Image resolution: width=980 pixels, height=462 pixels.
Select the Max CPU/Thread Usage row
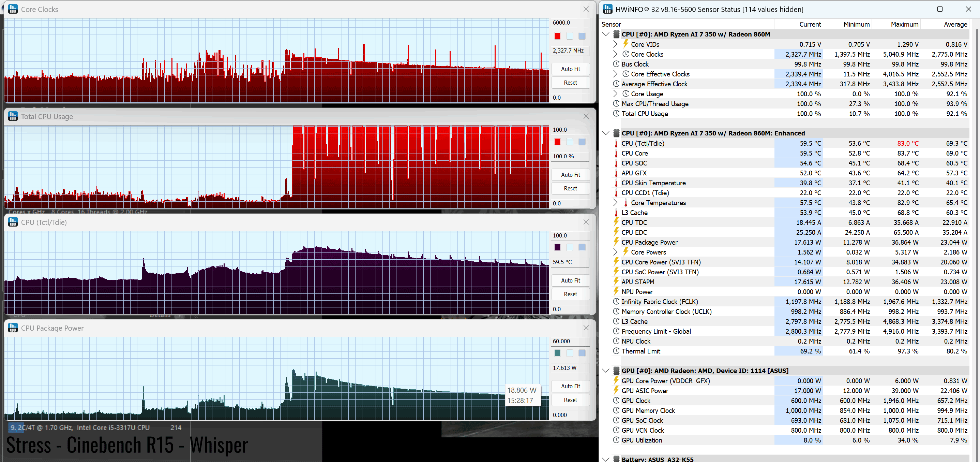coord(790,104)
